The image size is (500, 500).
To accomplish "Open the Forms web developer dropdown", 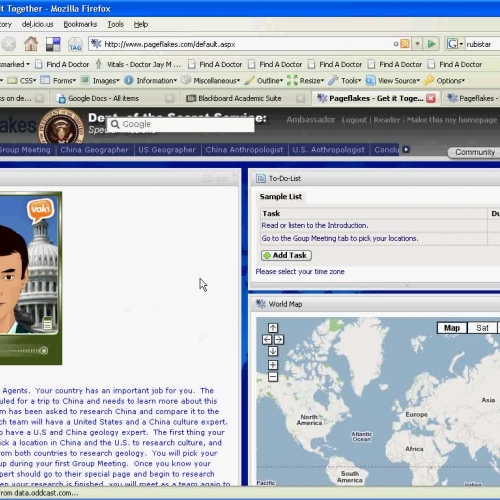I will pyautogui.click(x=58, y=81).
